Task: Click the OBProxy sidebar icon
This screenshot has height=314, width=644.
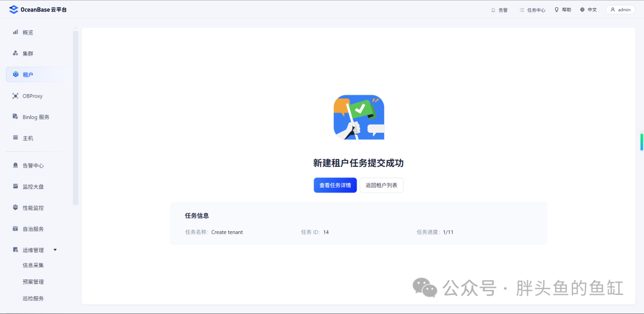Action: point(16,96)
